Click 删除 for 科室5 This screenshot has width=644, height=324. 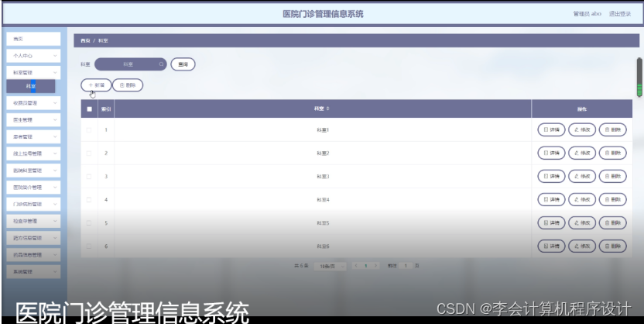coord(613,223)
